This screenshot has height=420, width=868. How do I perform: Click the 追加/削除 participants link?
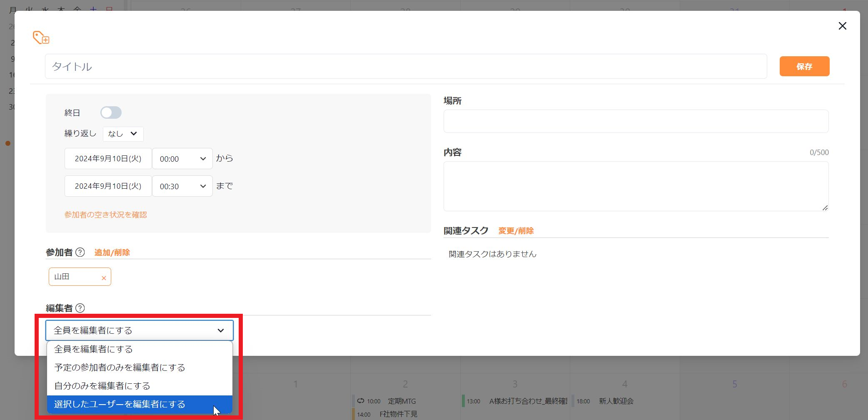[112, 252]
